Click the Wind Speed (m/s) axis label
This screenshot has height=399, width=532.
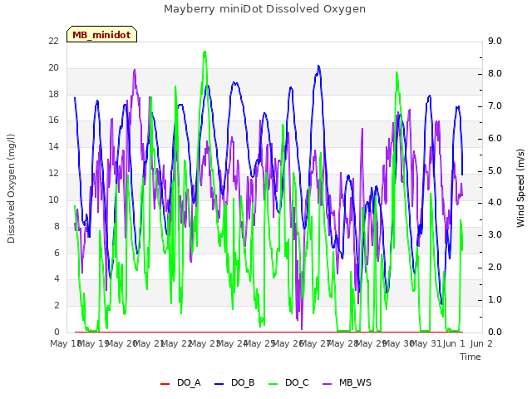click(x=520, y=188)
